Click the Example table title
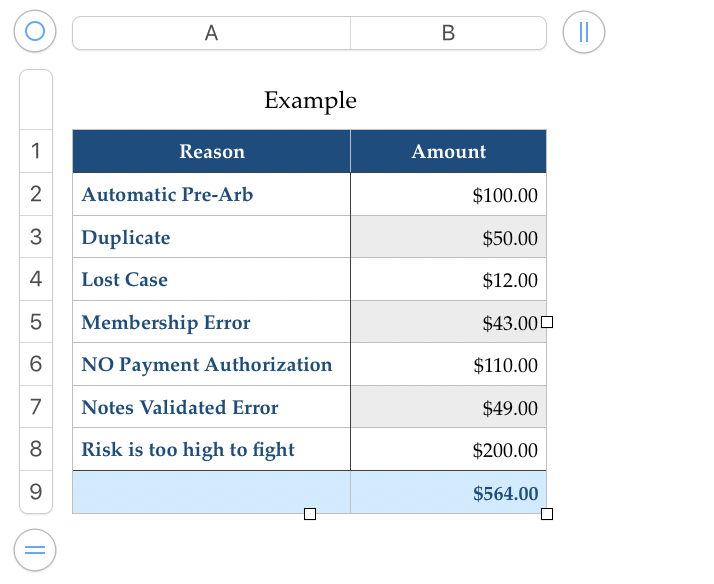 click(310, 100)
